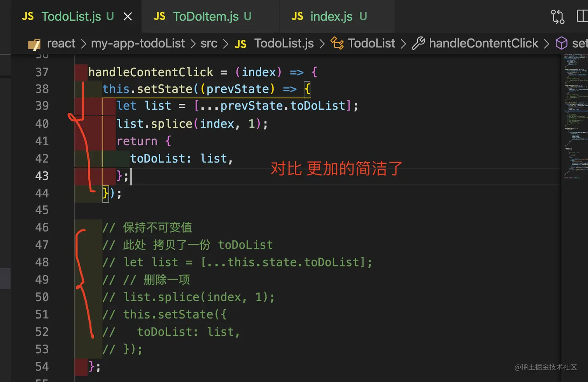Image resolution: width=588 pixels, height=382 pixels.
Task: Click the handleContentClick wrench icon
Action: (x=418, y=44)
